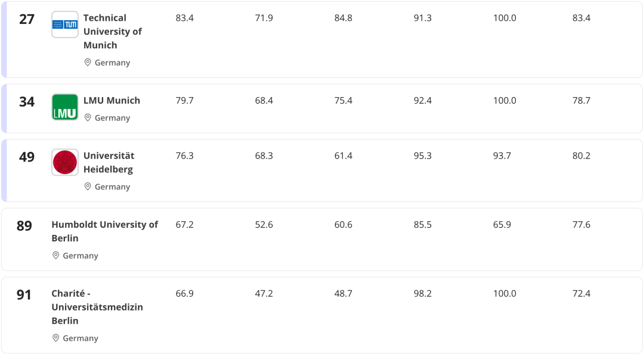Select rank 49 number for Heidelberg
This screenshot has width=644, height=357.
(27, 157)
